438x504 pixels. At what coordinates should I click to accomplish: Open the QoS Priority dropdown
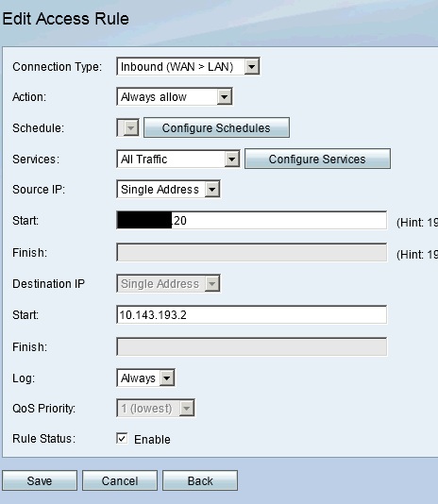pyautogui.click(x=156, y=409)
